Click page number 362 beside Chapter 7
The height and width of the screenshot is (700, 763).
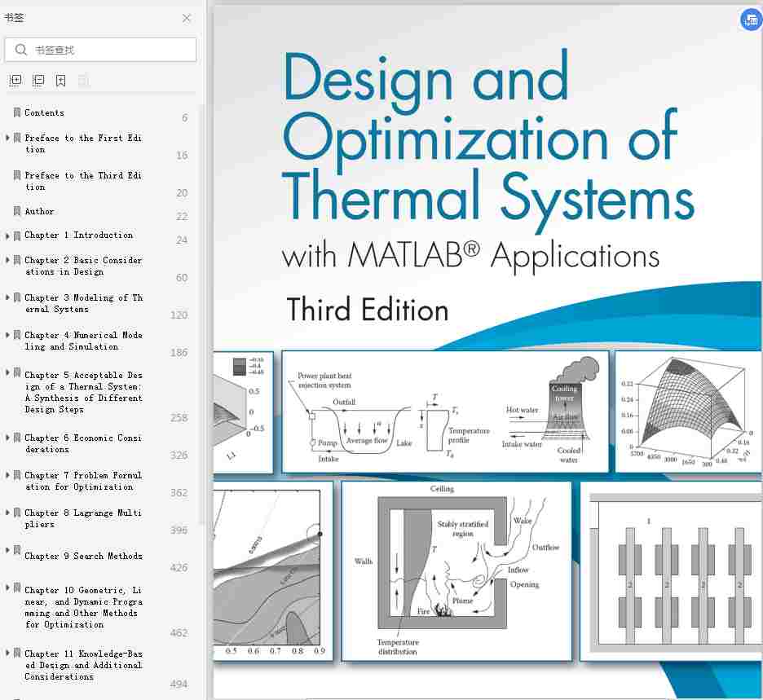(x=179, y=493)
